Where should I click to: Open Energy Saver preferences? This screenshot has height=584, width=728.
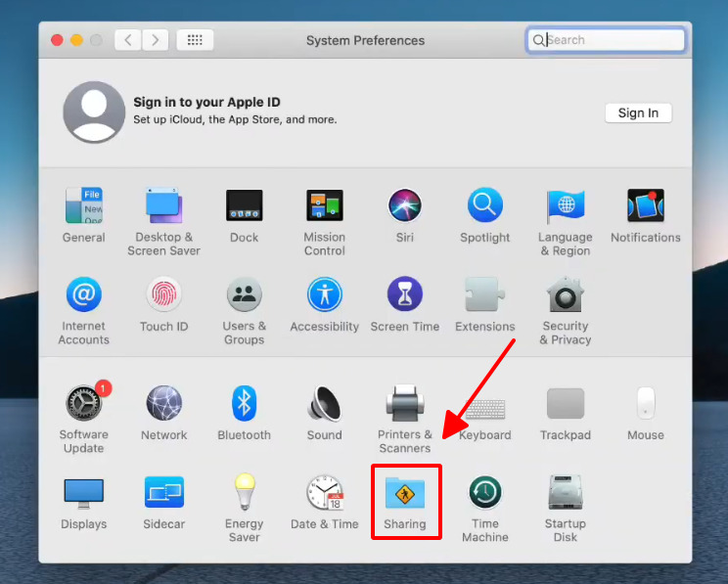pyautogui.click(x=245, y=492)
